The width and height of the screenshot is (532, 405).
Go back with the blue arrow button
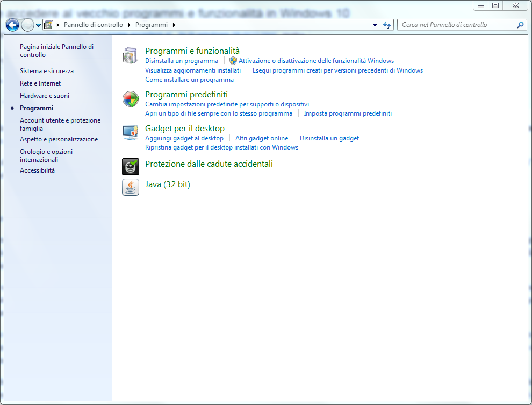(12, 25)
